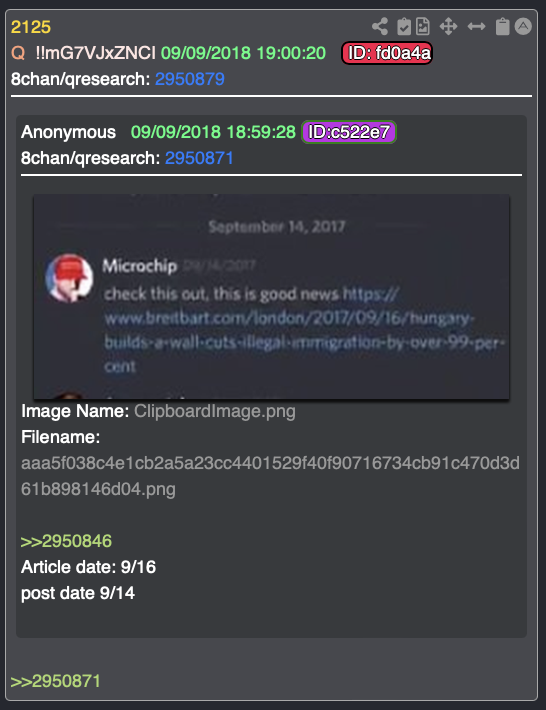Click the horizontal double-arrow width icon

476,26
